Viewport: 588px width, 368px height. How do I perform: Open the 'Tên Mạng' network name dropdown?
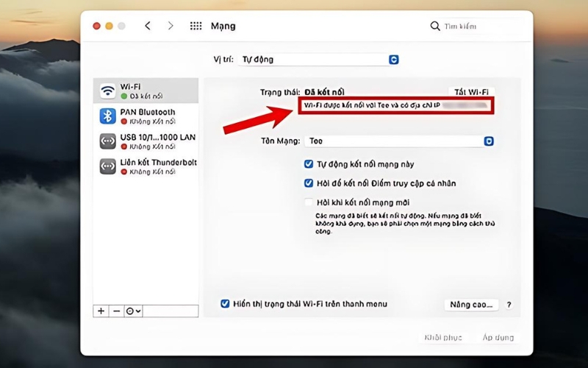399,141
